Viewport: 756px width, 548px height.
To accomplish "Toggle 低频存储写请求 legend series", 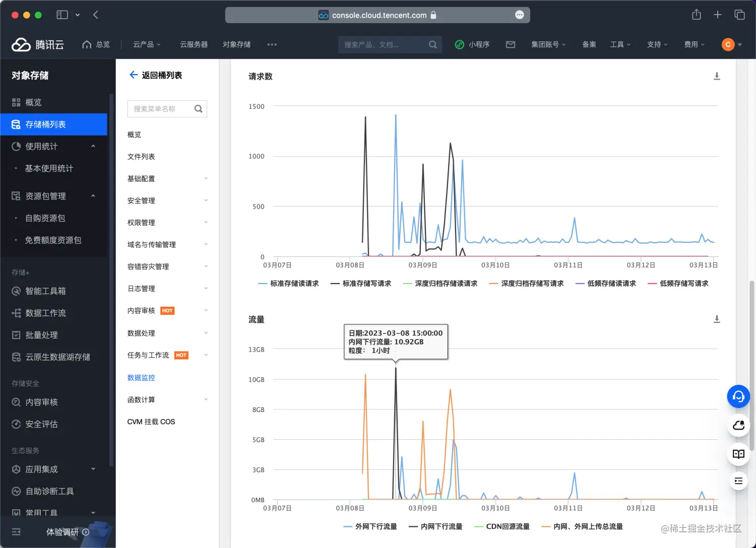I will pos(678,284).
